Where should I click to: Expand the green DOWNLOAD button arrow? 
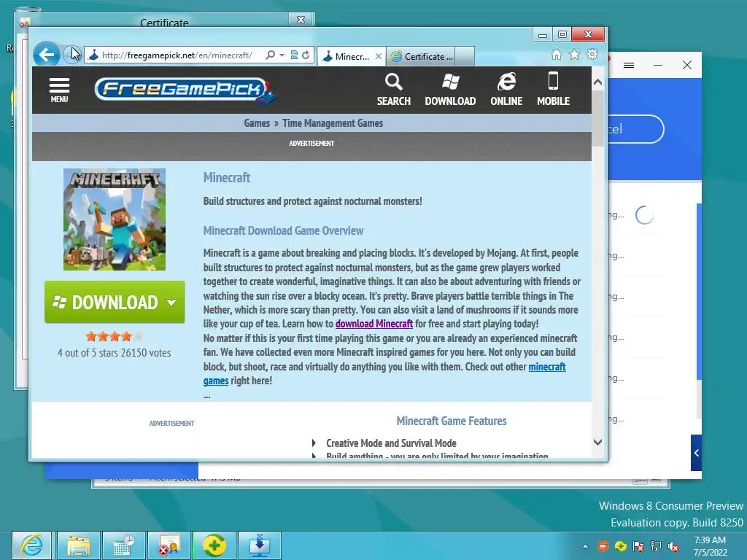coord(171,302)
